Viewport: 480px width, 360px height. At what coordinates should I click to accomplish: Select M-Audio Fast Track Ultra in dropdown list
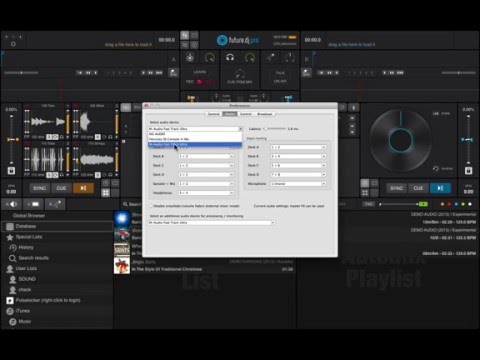pos(195,144)
